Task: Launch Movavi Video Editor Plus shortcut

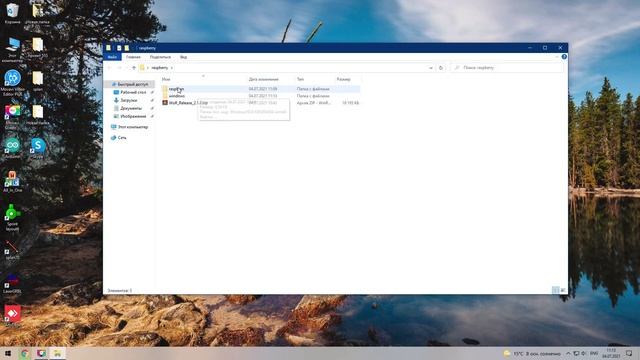Action: [12, 83]
